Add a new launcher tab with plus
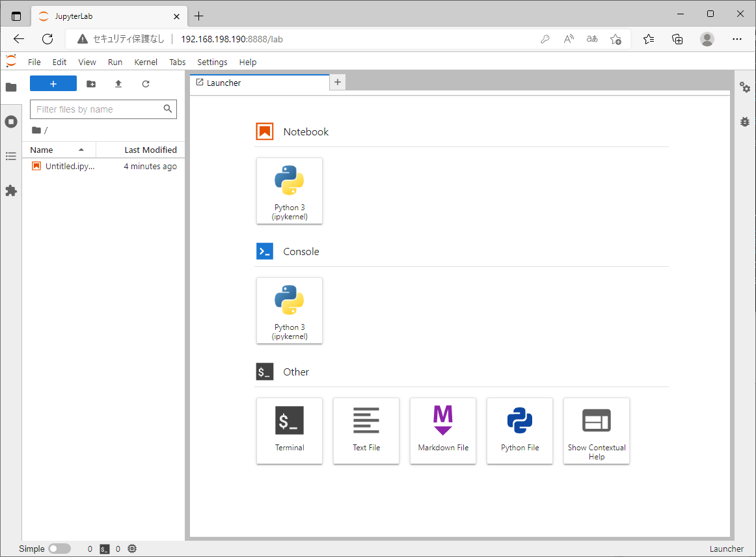The height and width of the screenshot is (557, 756). pyautogui.click(x=338, y=83)
